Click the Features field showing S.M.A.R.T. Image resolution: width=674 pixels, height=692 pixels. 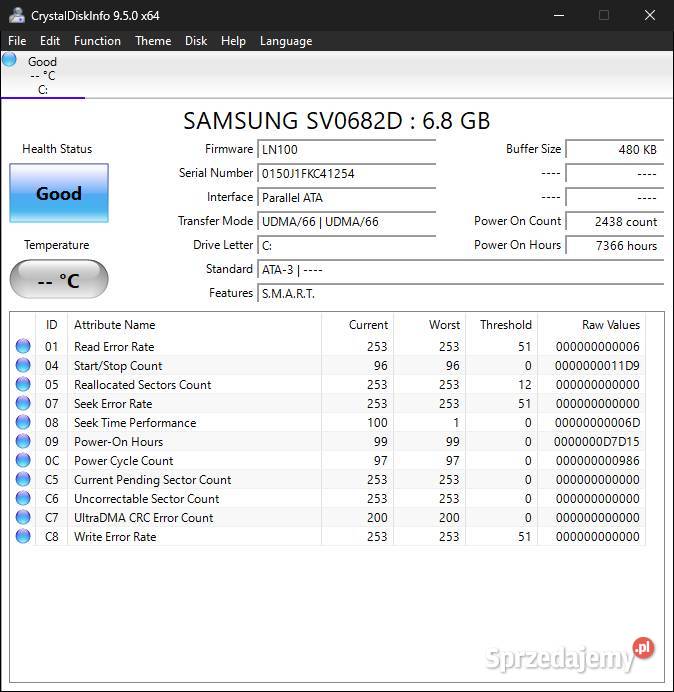tap(460, 293)
